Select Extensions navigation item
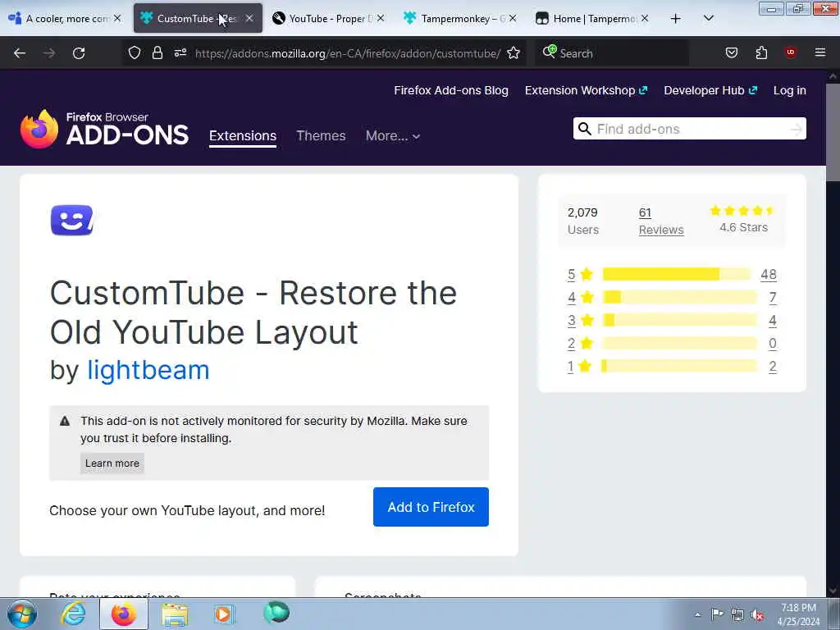The height and width of the screenshot is (630, 840). 243,136
